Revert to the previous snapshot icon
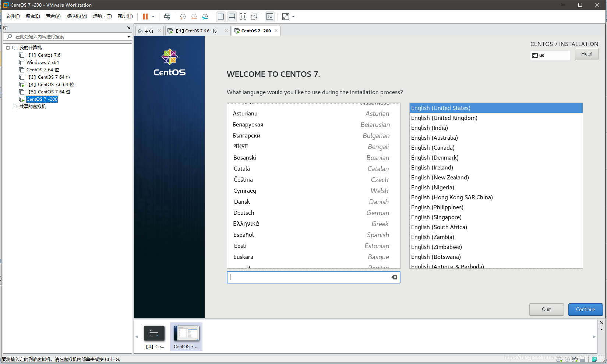 pyautogui.click(x=194, y=17)
